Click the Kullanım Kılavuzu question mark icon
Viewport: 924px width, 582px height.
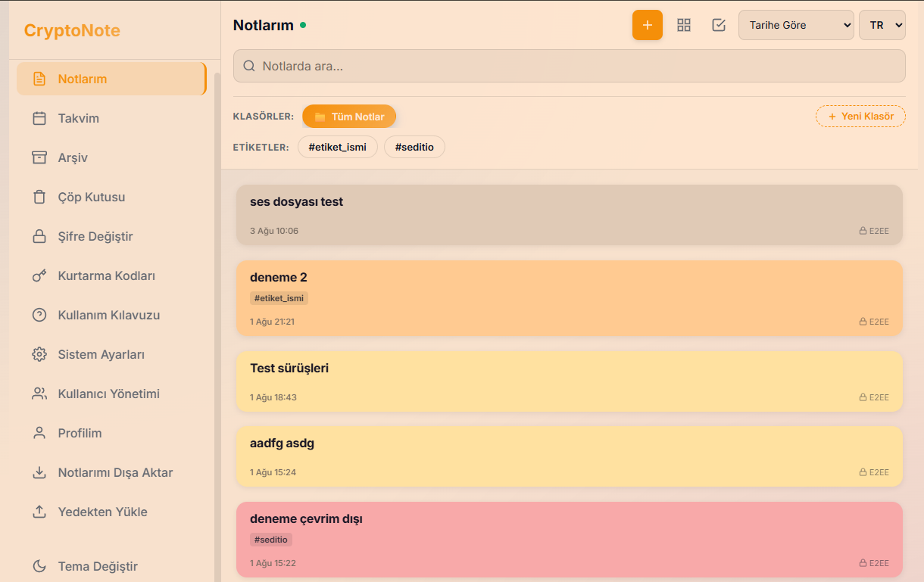click(39, 315)
